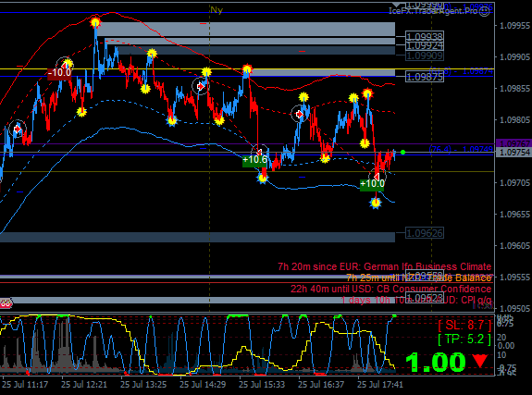This screenshot has width=532, height=395.
Task: Click the +10.0 trade result label
Action: tap(372, 183)
